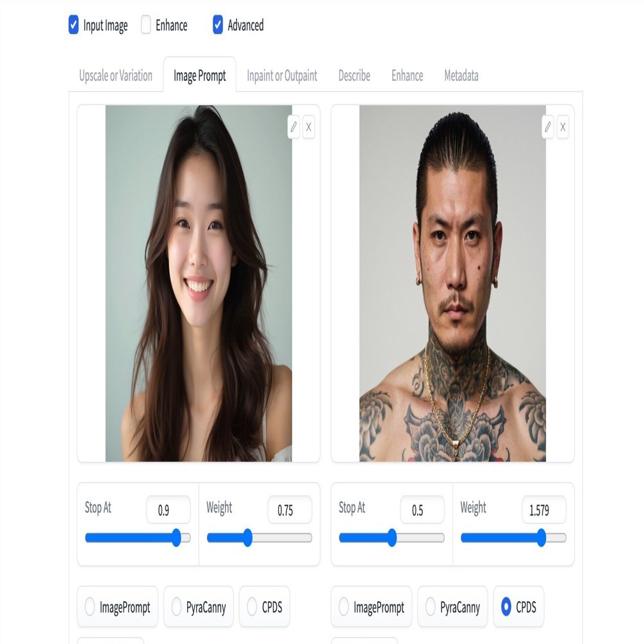
Task: Select PyraCanny mode for the right image
Action: [x=429, y=606]
